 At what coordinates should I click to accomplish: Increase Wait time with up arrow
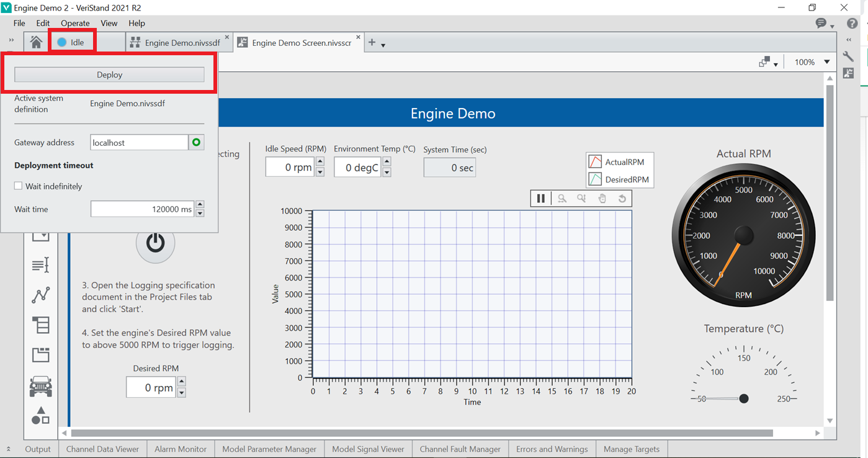(200, 205)
